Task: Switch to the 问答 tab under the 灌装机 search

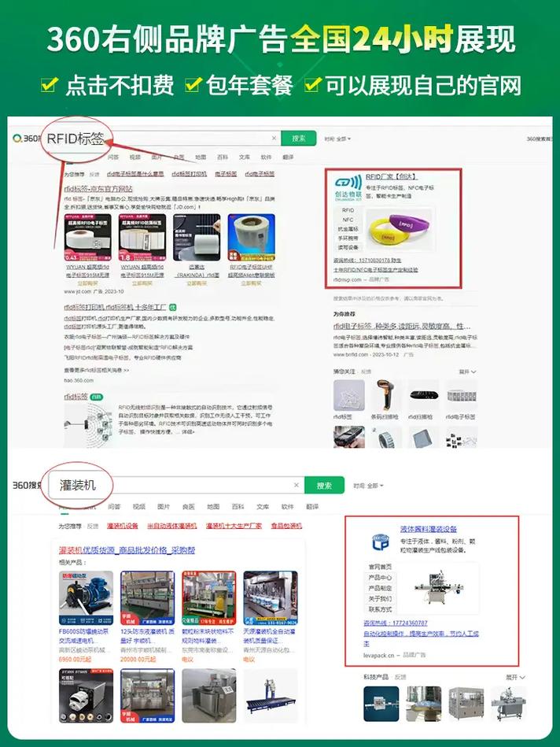Action: [114, 506]
